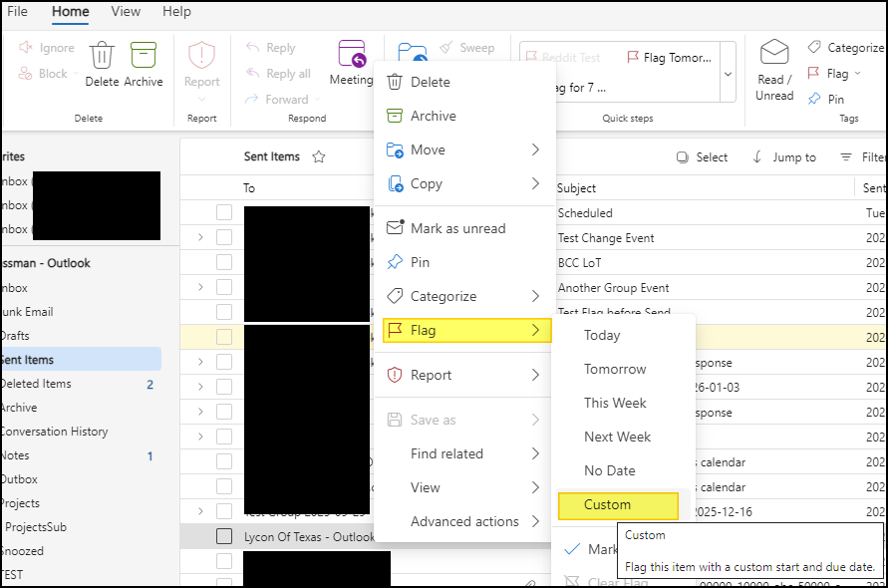The width and height of the screenshot is (888, 588).
Task: Expand the Quick steps gallery dropdown
Action: point(728,75)
